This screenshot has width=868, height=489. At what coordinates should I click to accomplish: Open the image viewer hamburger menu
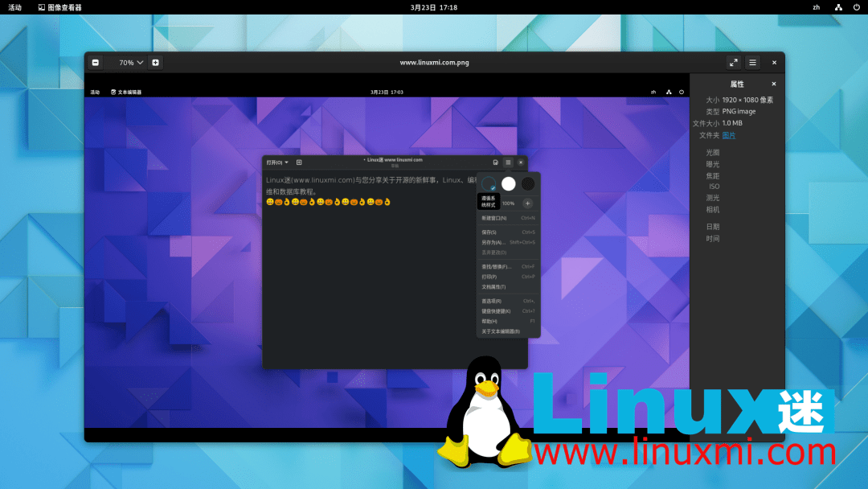pyautogui.click(x=752, y=63)
